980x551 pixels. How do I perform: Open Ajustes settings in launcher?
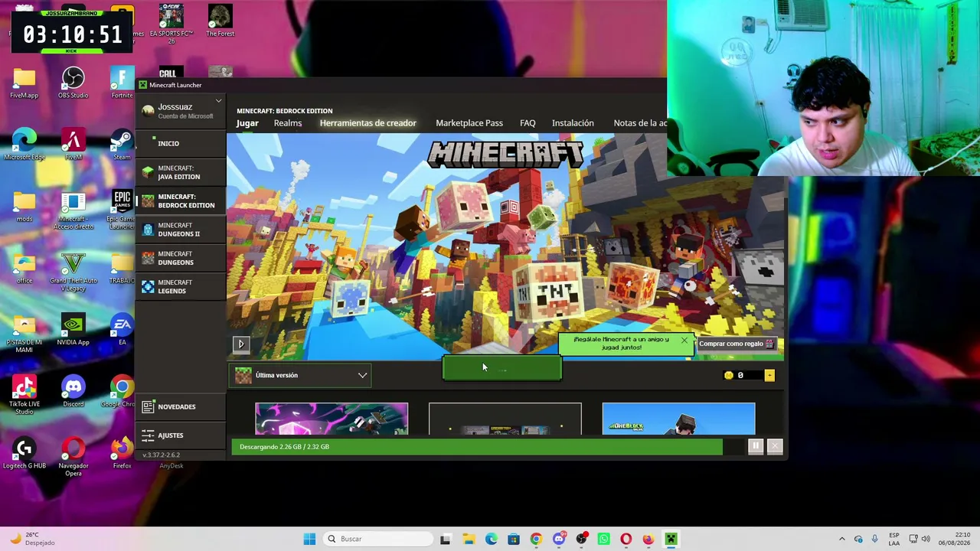click(181, 435)
